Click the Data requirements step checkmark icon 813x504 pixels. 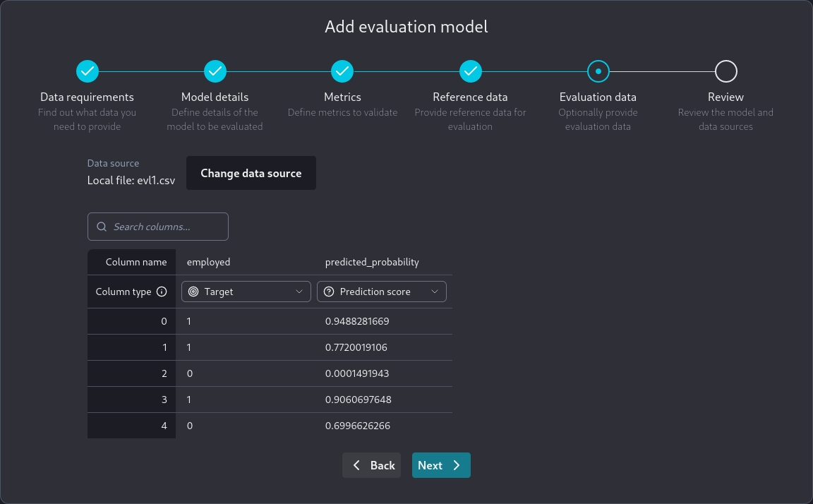click(x=88, y=71)
